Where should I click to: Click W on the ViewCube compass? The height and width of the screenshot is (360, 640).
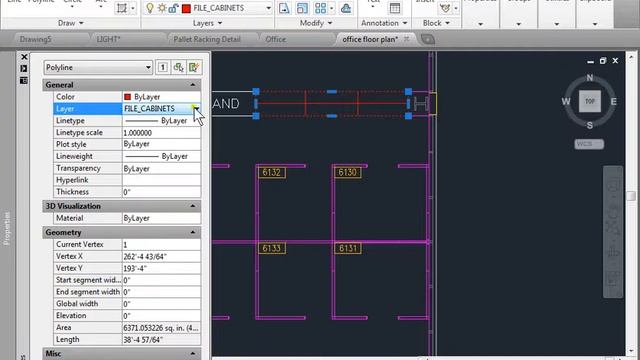(x=566, y=102)
